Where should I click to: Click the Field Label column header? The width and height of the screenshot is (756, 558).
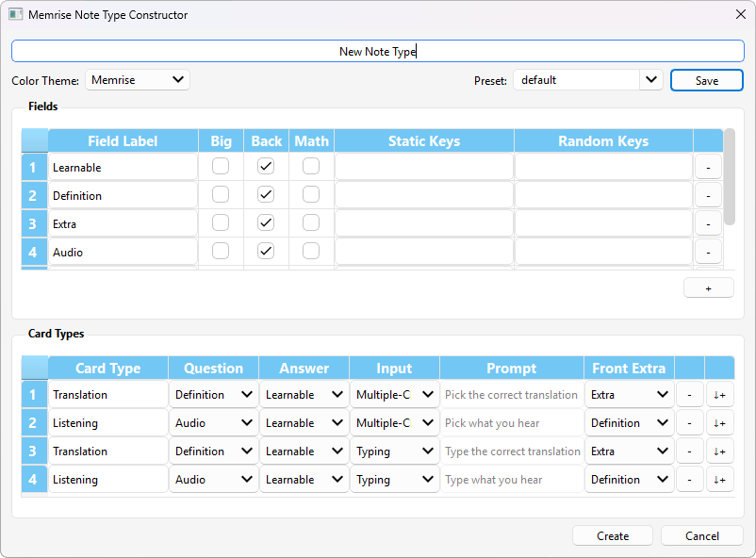[x=123, y=140]
